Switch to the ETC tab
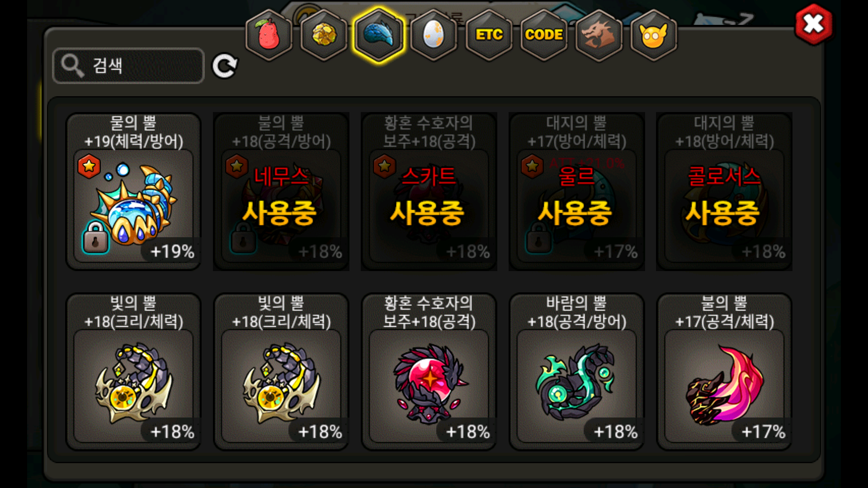Image resolution: width=868 pixels, height=488 pixels. pyautogui.click(x=489, y=35)
